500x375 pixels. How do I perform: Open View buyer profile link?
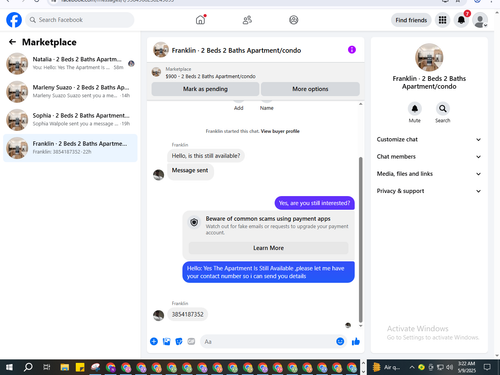280,131
